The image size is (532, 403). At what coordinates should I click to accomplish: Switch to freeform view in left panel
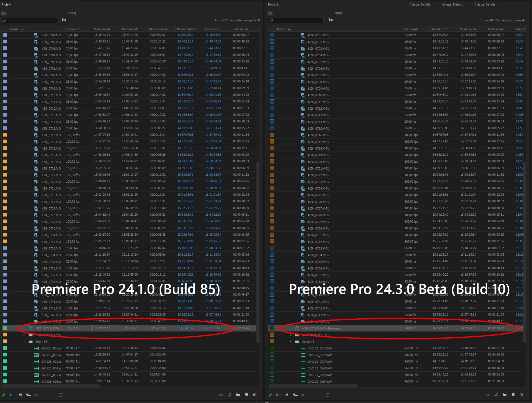point(28,395)
